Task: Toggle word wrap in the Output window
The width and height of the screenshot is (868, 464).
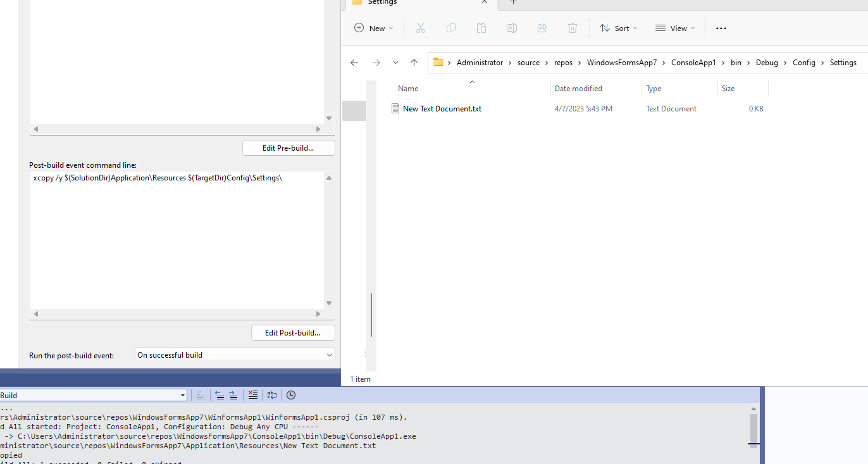Action: tap(271, 395)
